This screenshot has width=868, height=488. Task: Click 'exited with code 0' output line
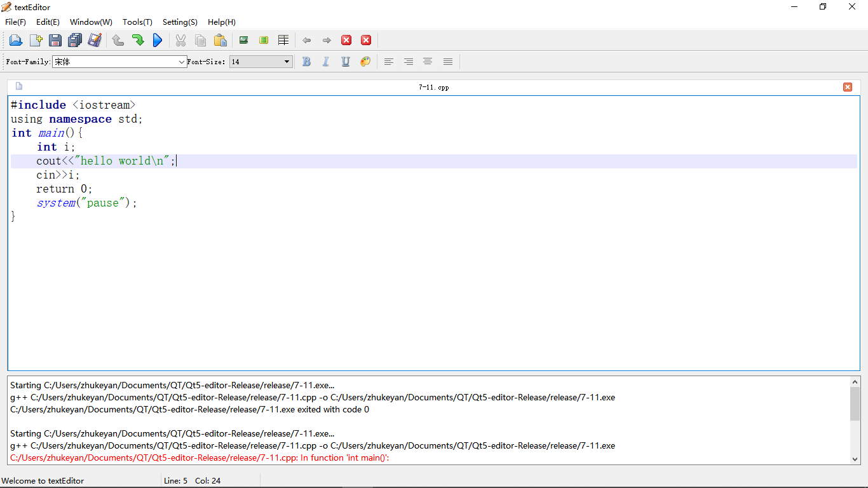pos(189,409)
